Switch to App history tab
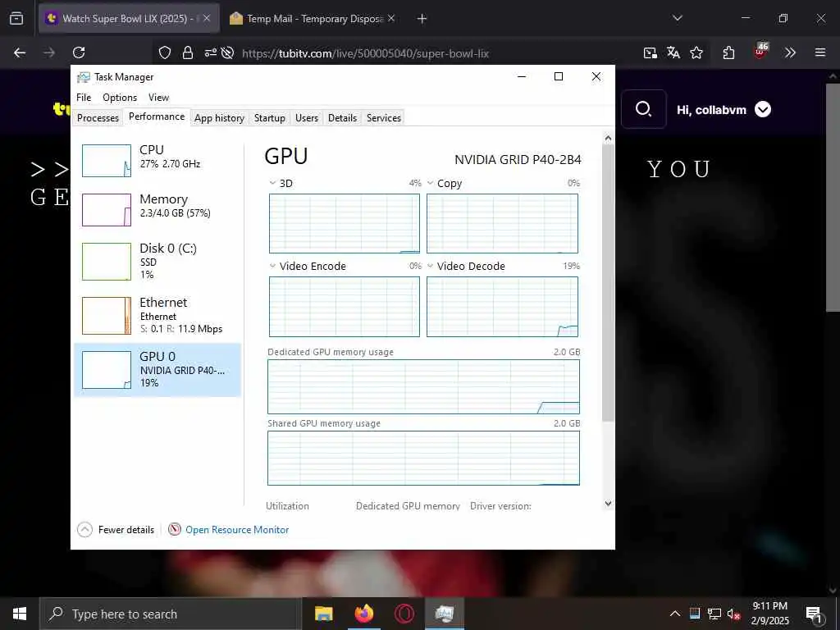This screenshot has height=630, width=840. click(219, 118)
